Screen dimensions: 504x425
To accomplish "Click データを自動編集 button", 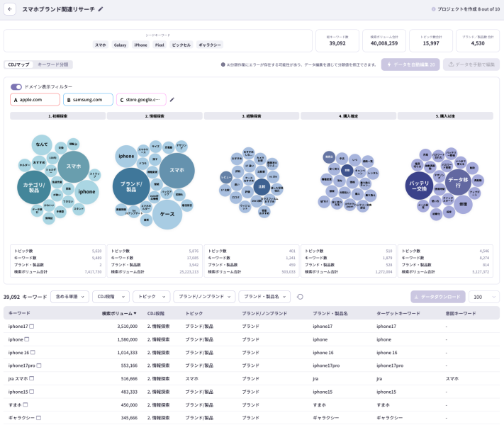I will pyautogui.click(x=410, y=64).
